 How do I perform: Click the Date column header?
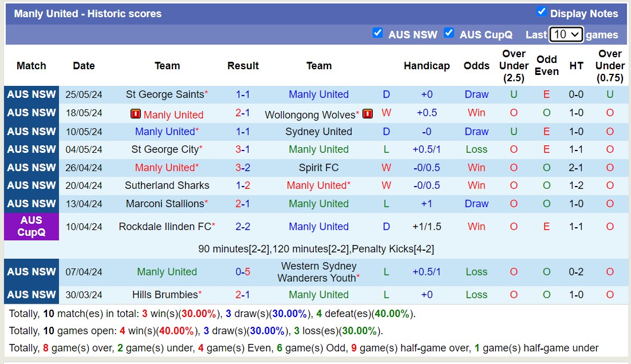point(84,66)
